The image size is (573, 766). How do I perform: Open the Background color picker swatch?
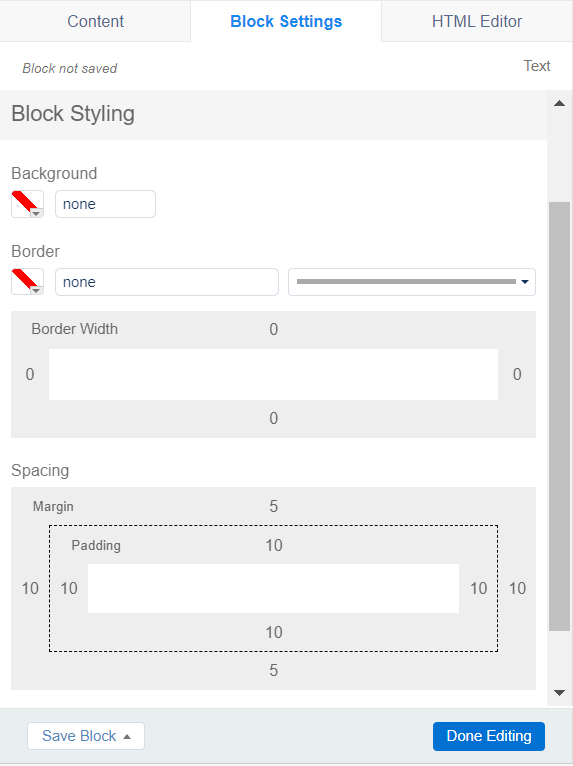27,204
